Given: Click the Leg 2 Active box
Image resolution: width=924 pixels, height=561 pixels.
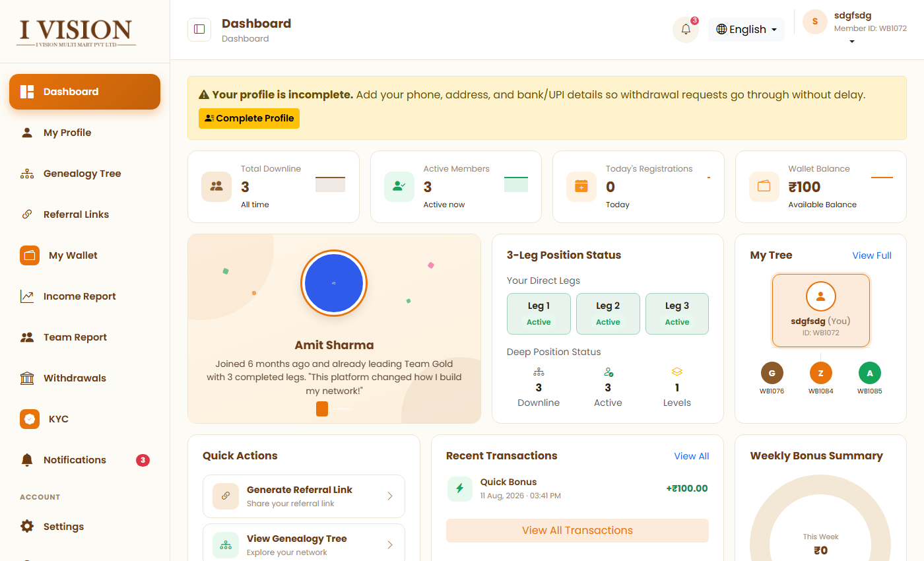Looking at the screenshot, I should 608,313.
